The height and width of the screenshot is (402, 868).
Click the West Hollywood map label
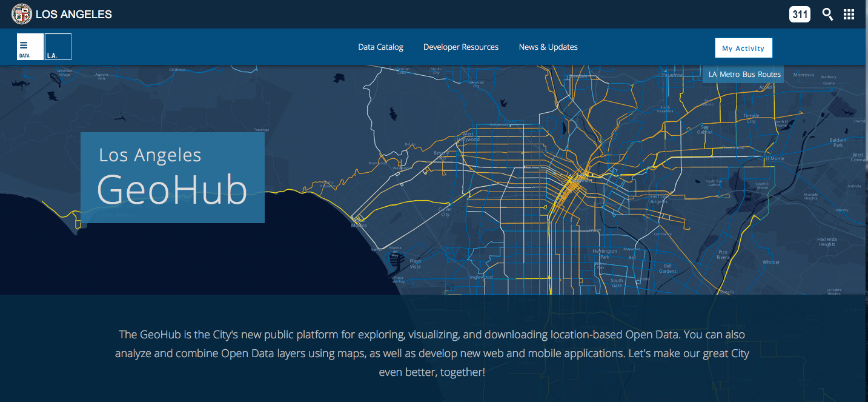click(468, 136)
